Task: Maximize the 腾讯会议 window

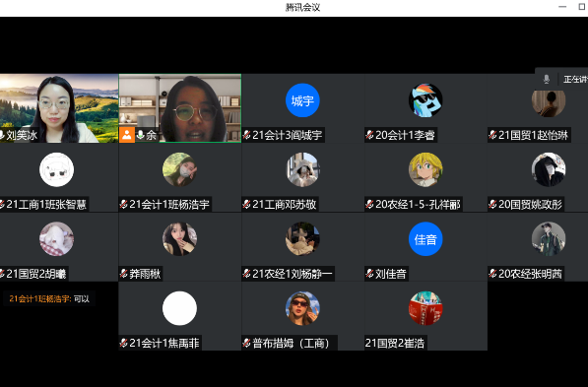Action: pyautogui.click(x=582, y=7)
